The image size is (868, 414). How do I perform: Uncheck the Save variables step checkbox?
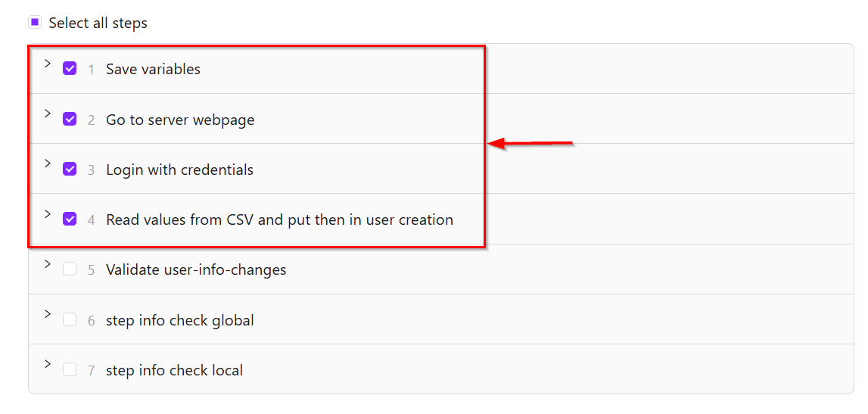[x=70, y=68]
